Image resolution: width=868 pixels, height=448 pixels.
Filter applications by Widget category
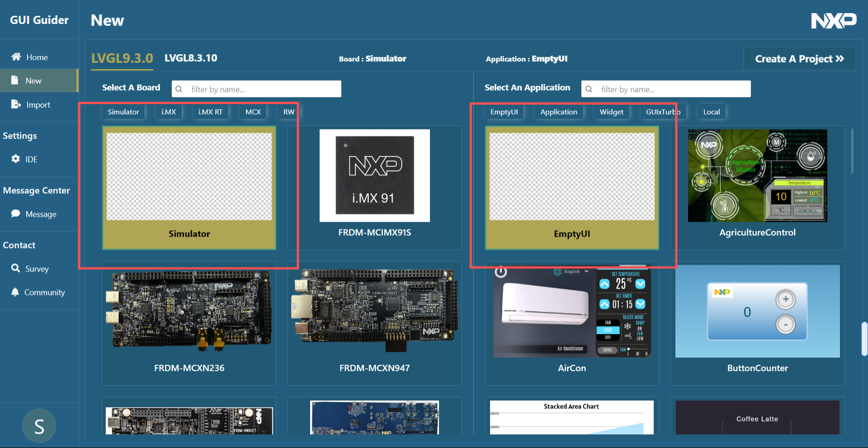[x=612, y=112]
